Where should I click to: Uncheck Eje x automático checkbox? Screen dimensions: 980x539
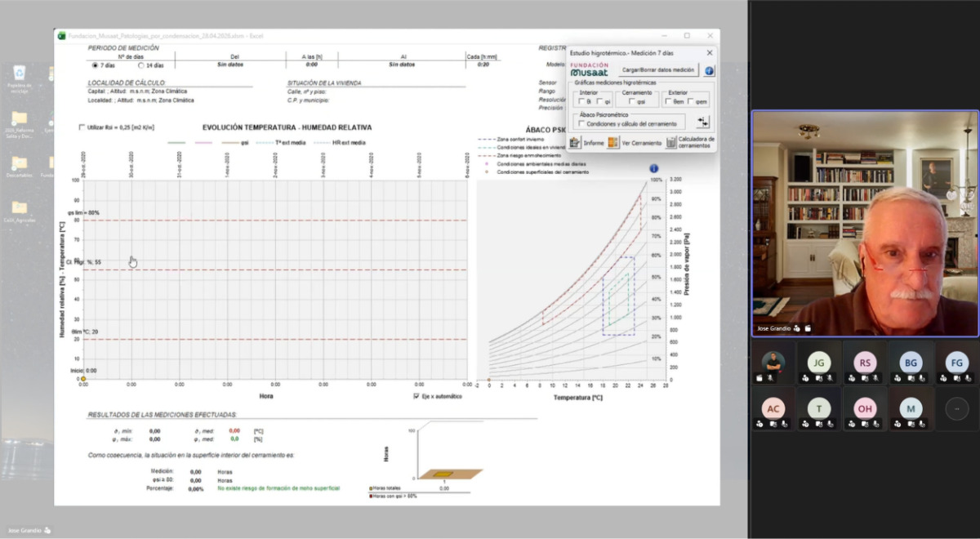[x=416, y=396]
